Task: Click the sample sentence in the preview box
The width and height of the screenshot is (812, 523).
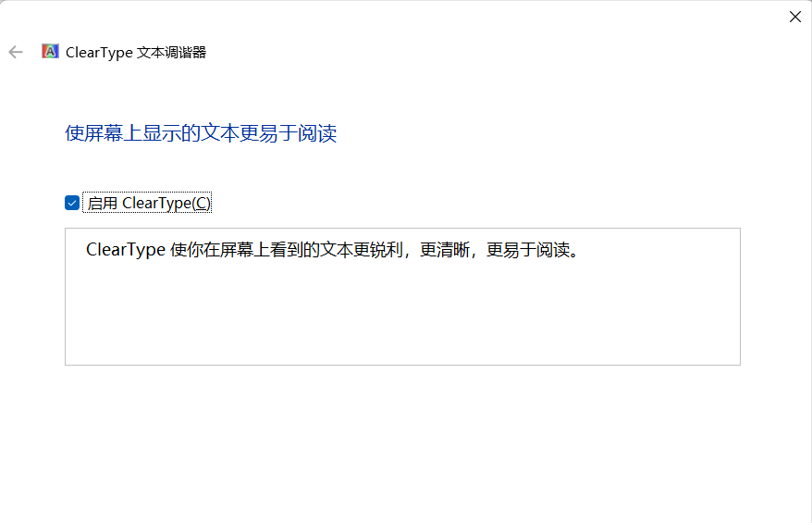Action: (332, 250)
